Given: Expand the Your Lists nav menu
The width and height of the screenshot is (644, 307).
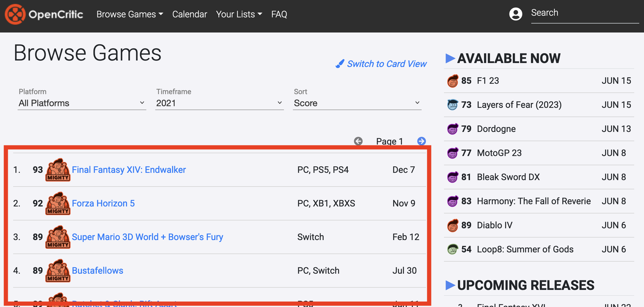Looking at the screenshot, I should click(239, 14).
